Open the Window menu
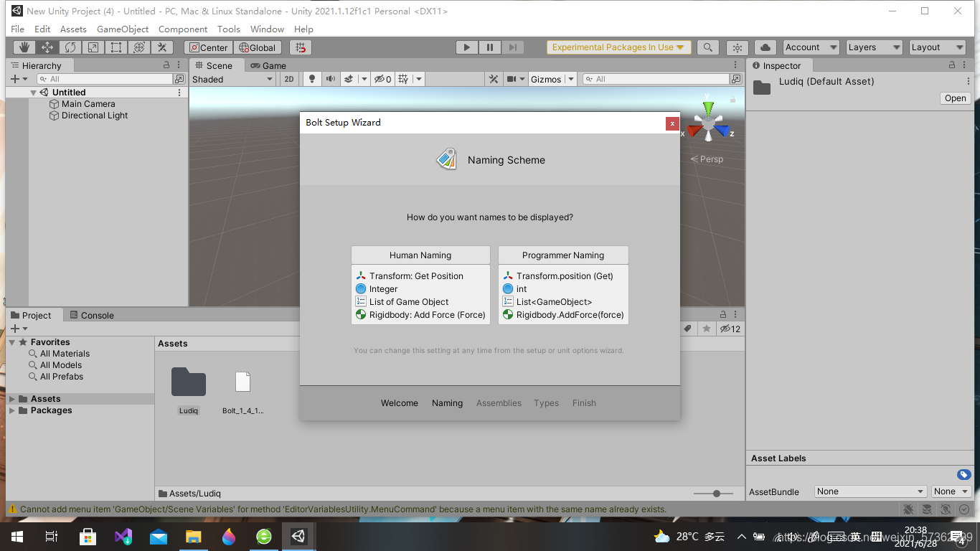The height and width of the screenshot is (551, 980). tap(267, 29)
